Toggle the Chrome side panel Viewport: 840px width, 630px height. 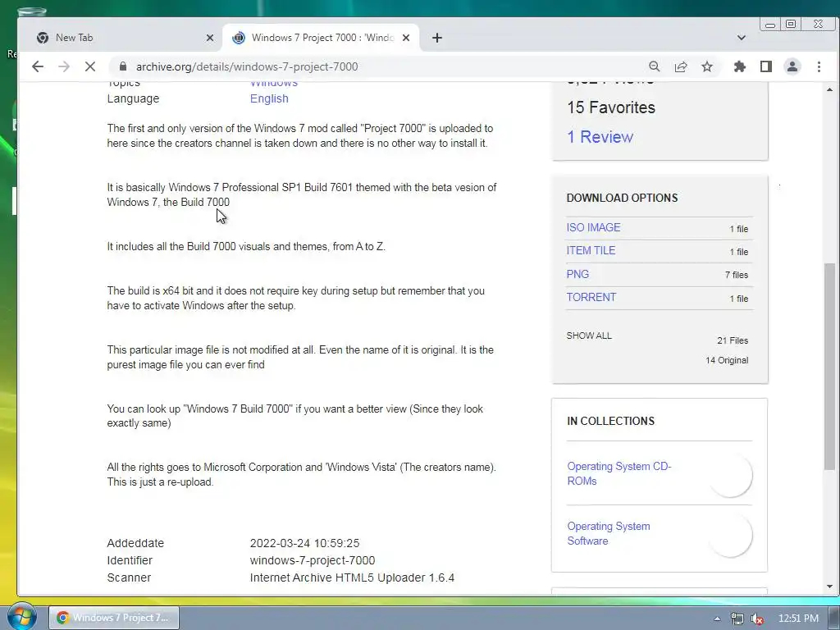pyautogui.click(x=766, y=66)
